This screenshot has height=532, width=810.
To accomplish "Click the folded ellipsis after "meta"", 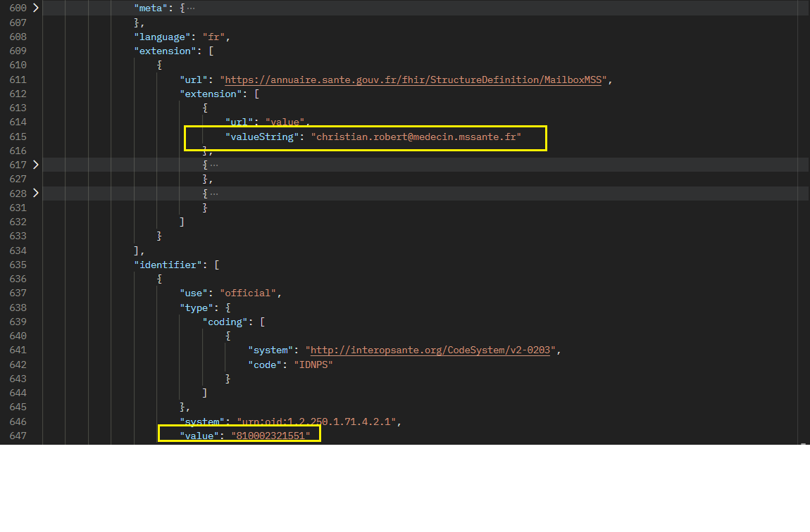I will click(191, 8).
